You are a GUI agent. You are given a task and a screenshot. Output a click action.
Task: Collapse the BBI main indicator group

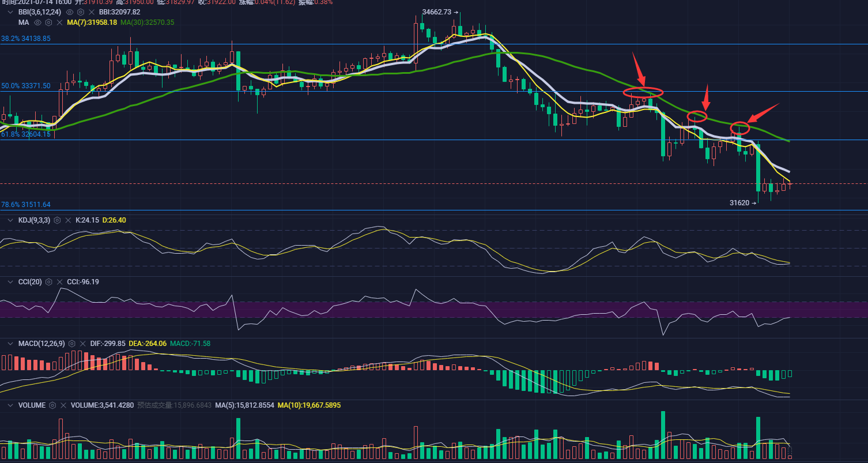[10, 12]
